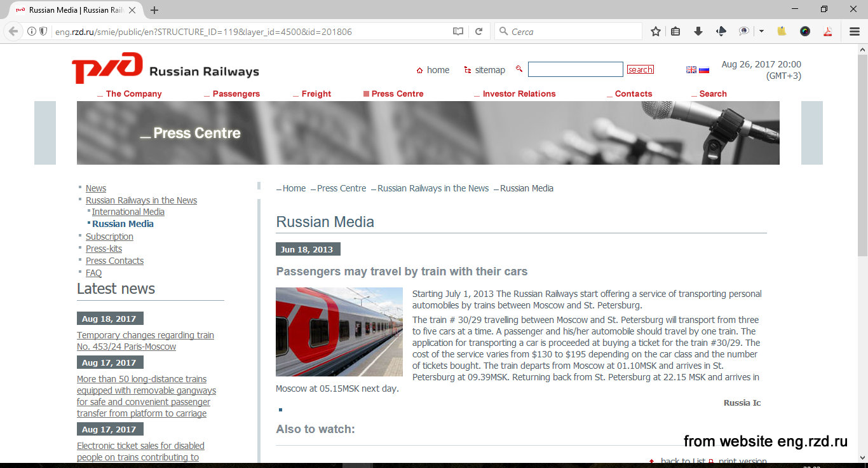
Task: Open the downloads arrow icon
Action: click(x=698, y=31)
